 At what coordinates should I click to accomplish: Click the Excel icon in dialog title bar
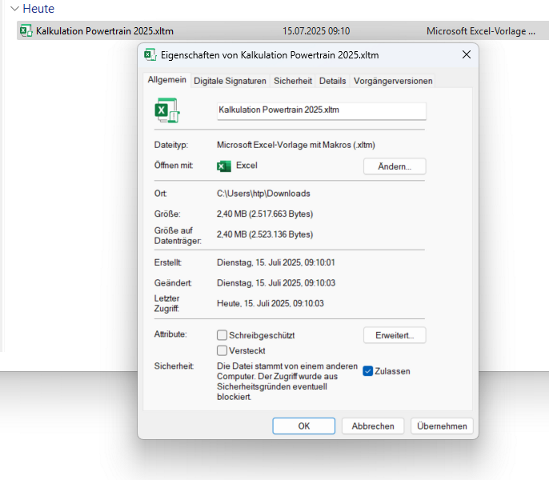click(150, 55)
